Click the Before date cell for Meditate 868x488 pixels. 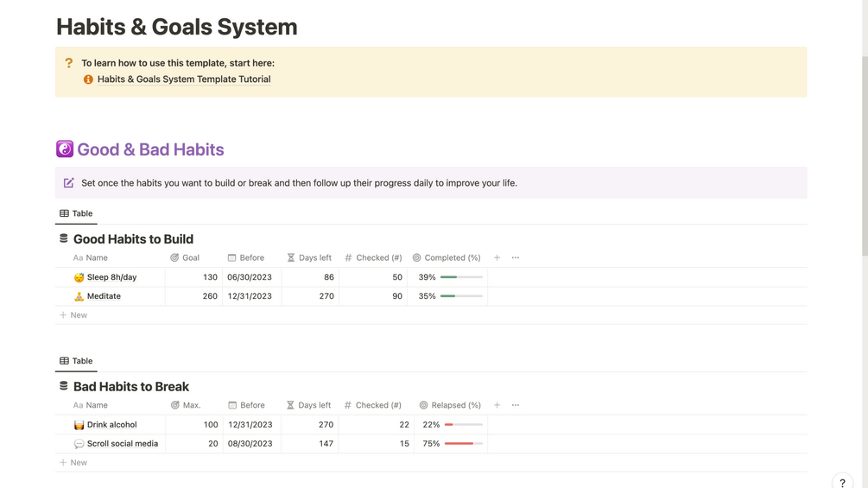(250, 296)
